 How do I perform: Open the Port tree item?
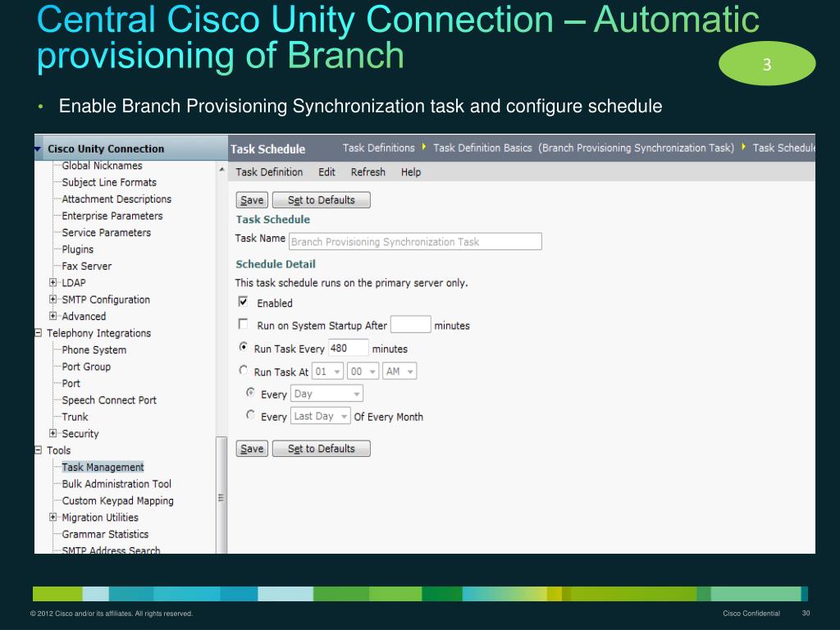click(71, 383)
